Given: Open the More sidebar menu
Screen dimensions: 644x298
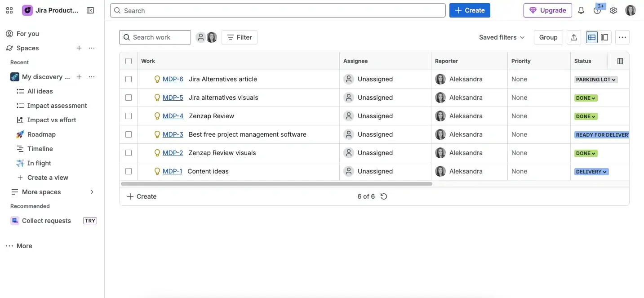Looking at the screenshot, I should [19, 246].
